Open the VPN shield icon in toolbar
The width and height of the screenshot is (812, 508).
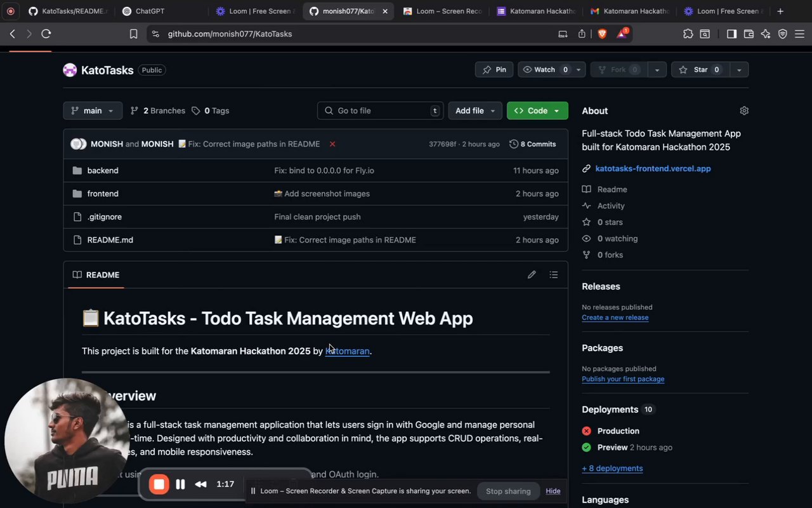tap(783, 34)
